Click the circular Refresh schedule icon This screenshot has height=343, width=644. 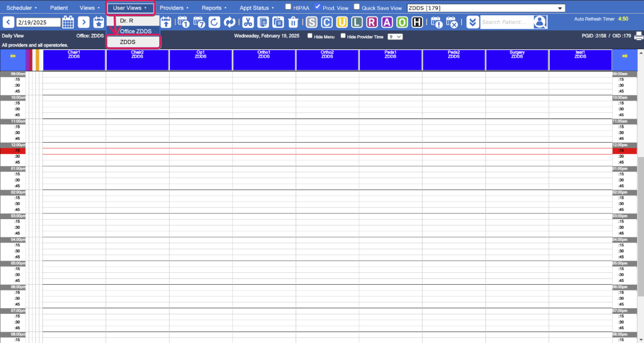pos(213,22)
